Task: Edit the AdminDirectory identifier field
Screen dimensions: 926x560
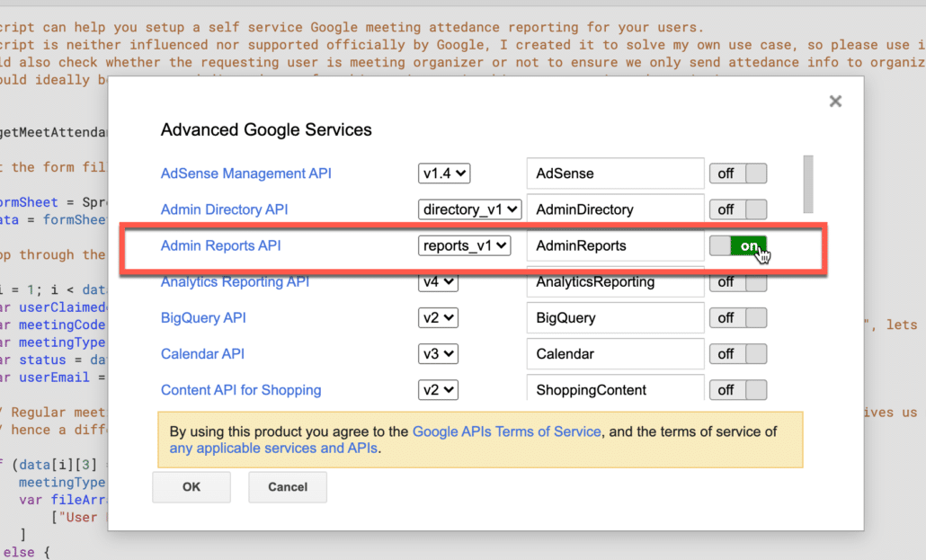Action: (615, 209)
